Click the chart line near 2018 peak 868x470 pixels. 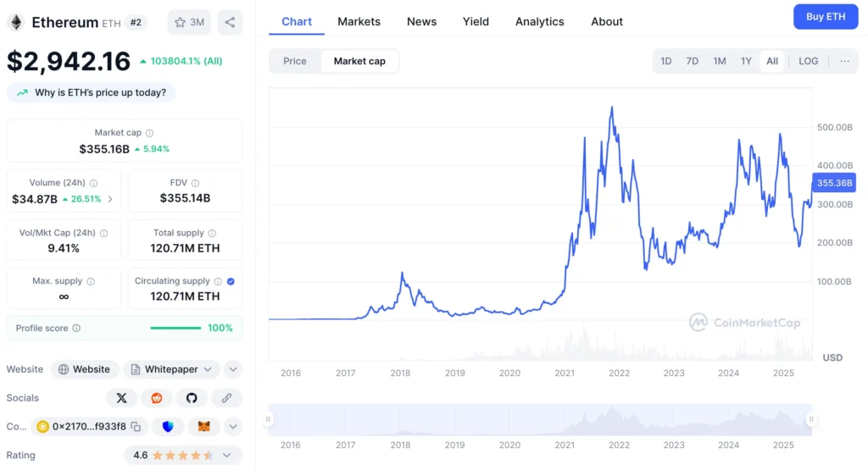pyautogui.click(x=403, y=274)
